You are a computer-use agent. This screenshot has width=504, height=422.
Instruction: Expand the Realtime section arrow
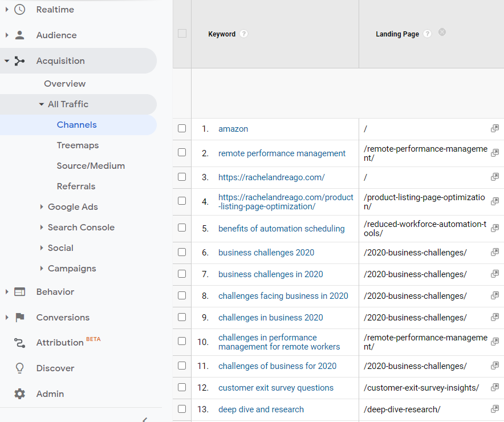click(x=7, y=10)
